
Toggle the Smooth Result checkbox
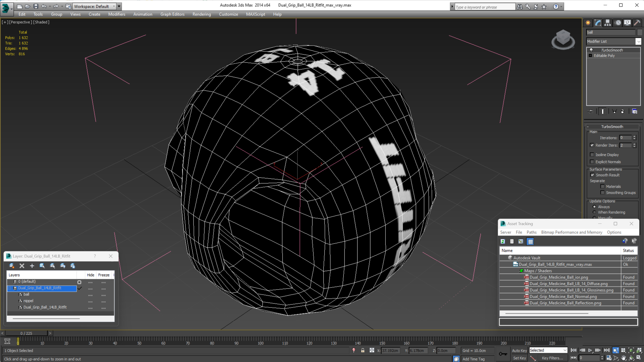coord(592,175)
